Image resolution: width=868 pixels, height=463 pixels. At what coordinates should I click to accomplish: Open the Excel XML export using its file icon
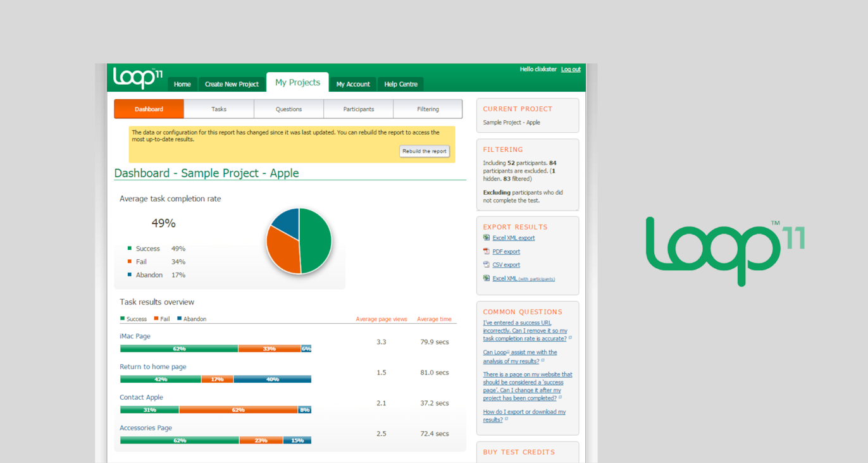click(x=485, y=237)
